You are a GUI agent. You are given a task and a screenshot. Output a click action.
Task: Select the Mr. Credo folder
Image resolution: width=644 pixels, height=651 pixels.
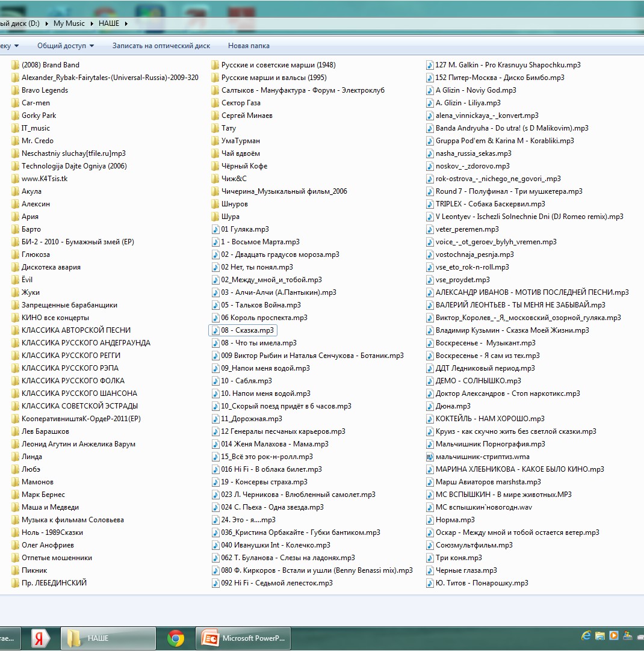pos(33,141)
